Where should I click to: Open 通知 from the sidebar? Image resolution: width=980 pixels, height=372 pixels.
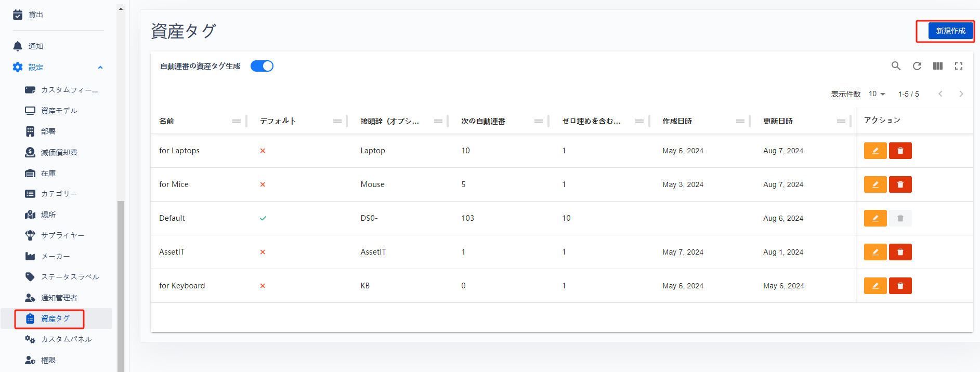tap(35, 46)
